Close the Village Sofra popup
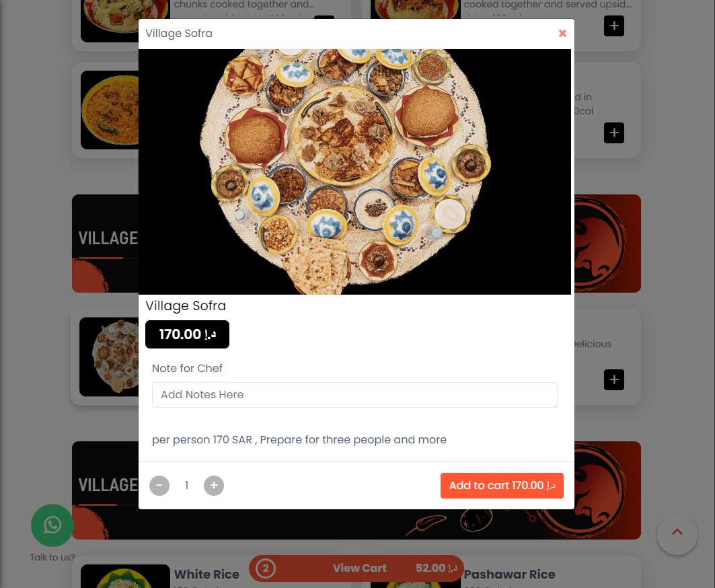The image size is (715, 588). (x=562, y=33)
